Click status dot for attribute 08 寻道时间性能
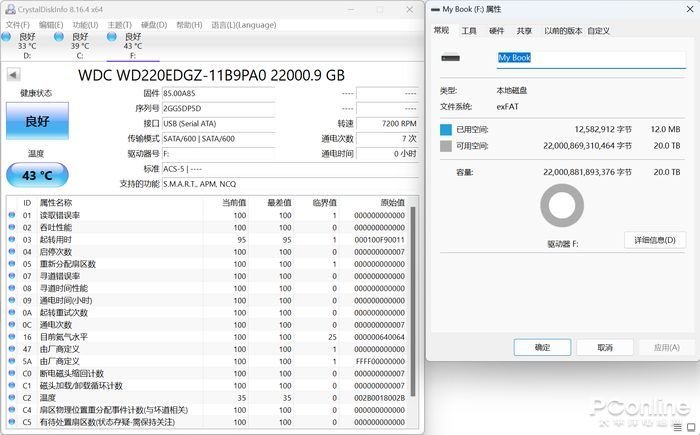This screenshot has height=435, width=700. pyautogui.click(x=12, y=288)
